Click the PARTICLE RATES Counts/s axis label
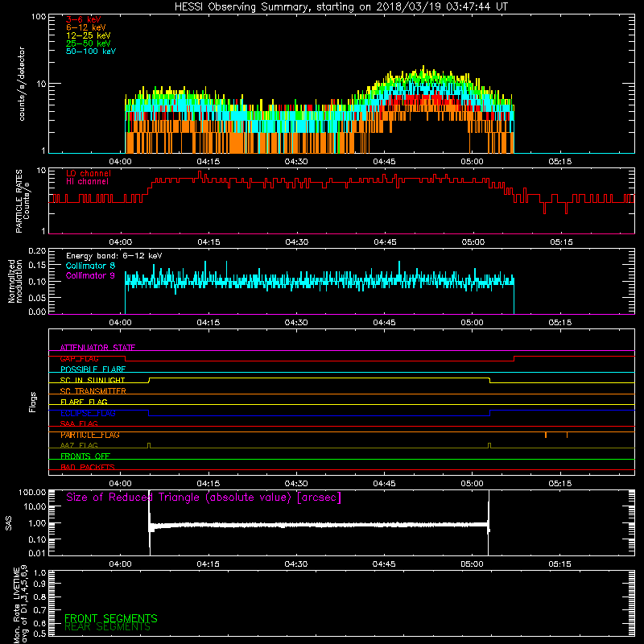The width and height of the screenshot is (644, 644). (23, 200)
